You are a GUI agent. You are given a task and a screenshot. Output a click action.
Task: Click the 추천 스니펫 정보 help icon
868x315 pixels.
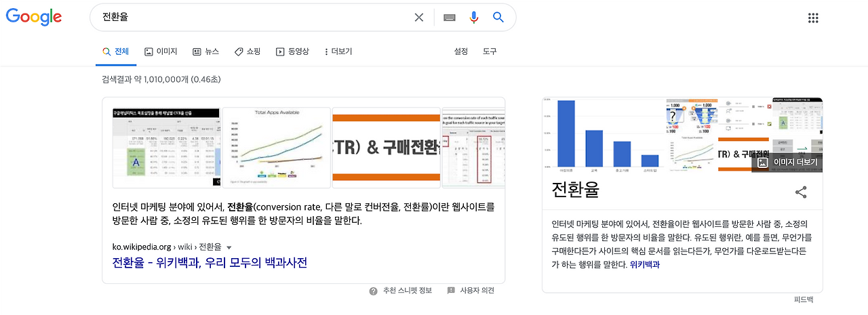tap(374, 291)
